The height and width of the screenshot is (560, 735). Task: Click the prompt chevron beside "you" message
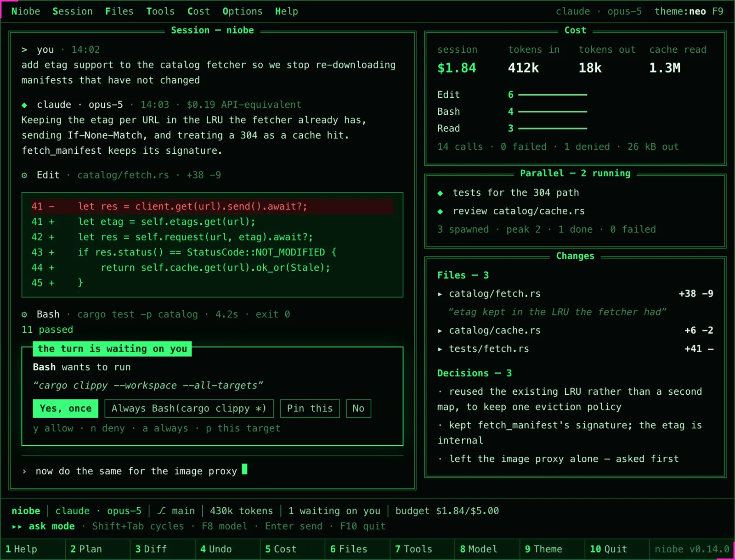[x=24, y=50]
